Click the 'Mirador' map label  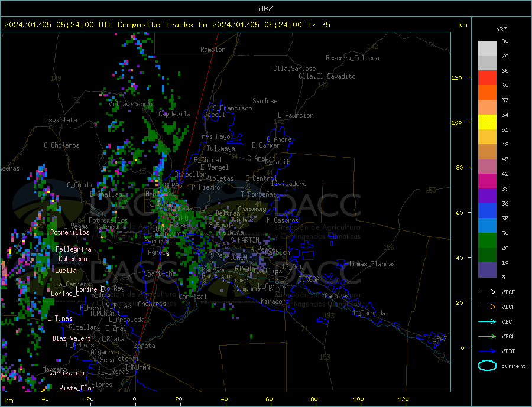(273, 301)
